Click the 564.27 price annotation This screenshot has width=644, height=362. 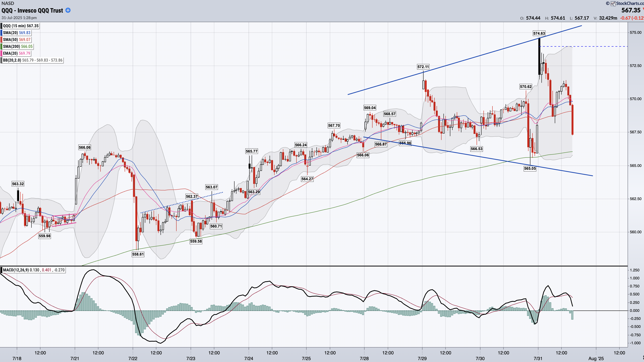(307, 179)
